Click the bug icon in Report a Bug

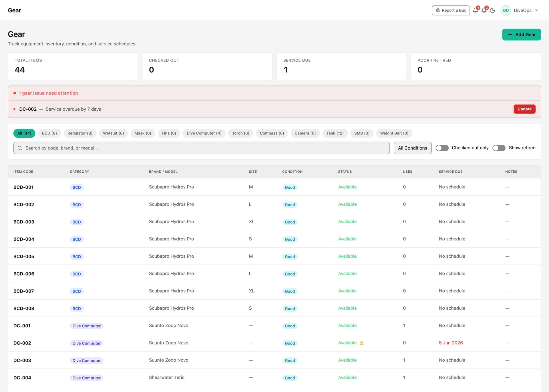click(437, 10)
